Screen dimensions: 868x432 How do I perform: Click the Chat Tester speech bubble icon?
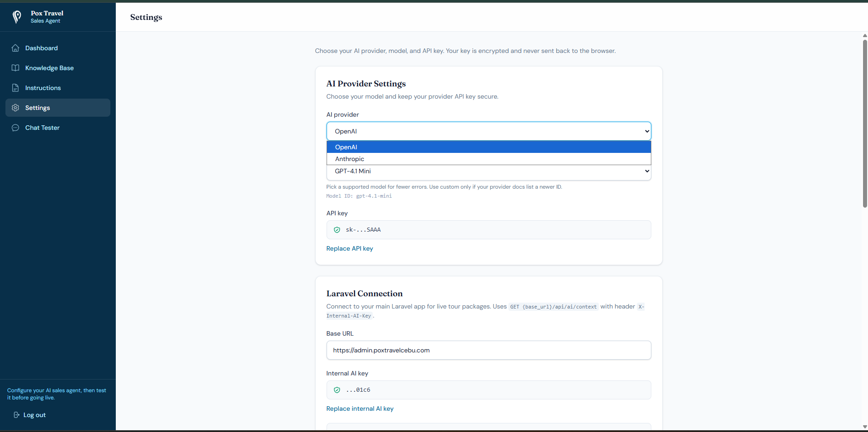(x=15, y=128)
